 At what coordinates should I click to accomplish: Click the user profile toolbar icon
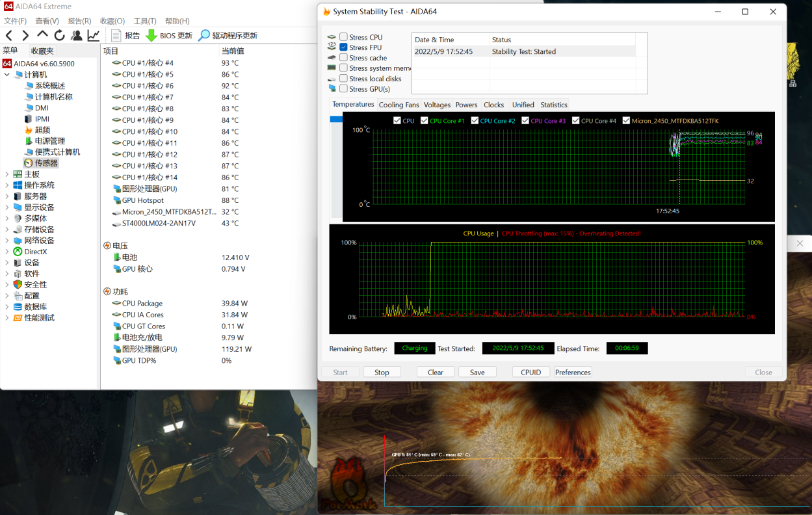[77, 36]
